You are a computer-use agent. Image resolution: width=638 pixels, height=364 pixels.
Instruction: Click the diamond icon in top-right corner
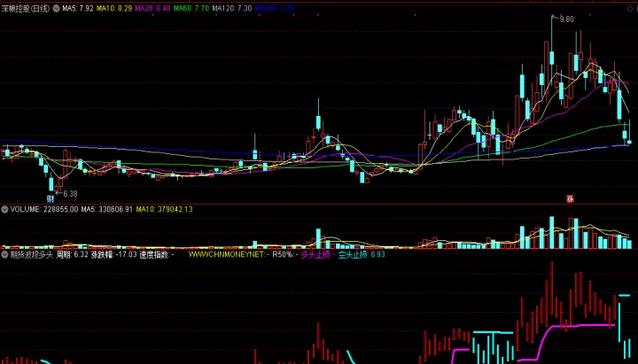click(630, 8)
